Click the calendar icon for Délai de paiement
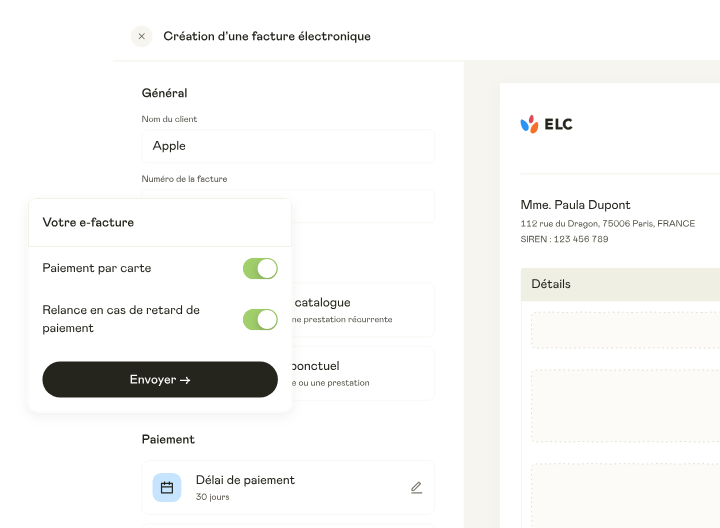Image resolution: width=720 pixels, height=528 pixels. 167,487
